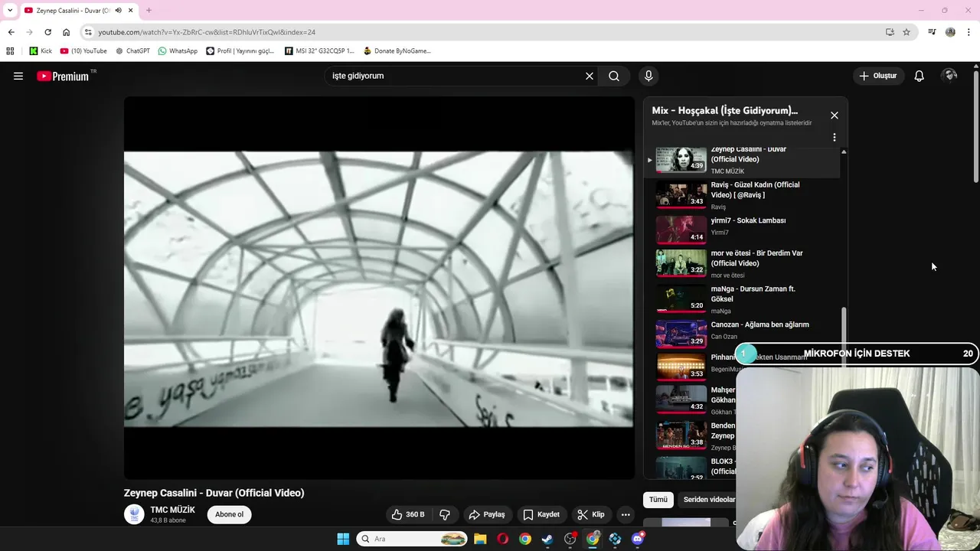Create a clip with Klip button

tap(591, 514)
